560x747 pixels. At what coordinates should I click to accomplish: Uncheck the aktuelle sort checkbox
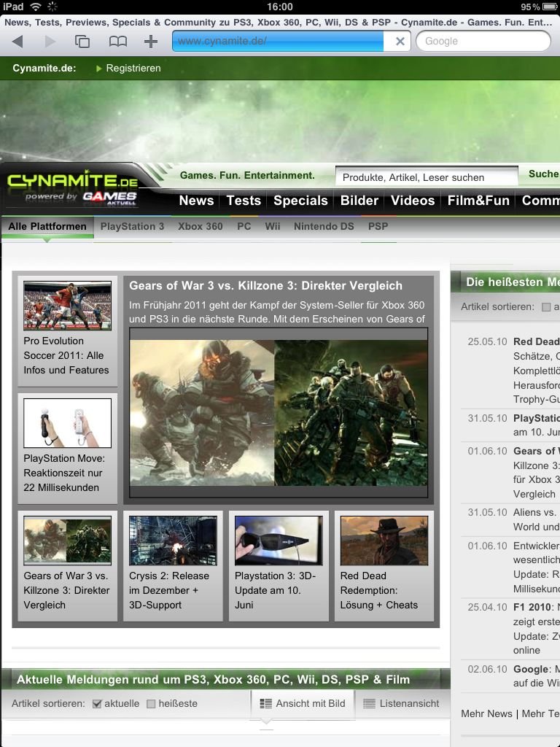point(97,704)
